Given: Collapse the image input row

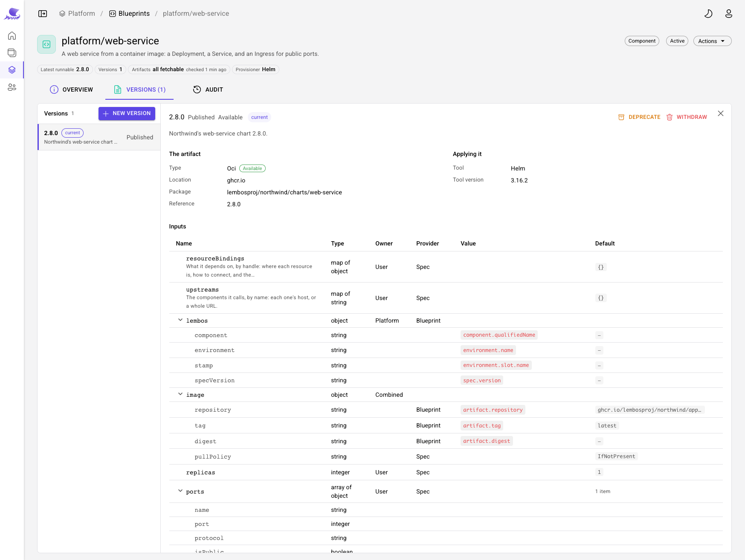Looking at the screenshot, I should point(180,394).
